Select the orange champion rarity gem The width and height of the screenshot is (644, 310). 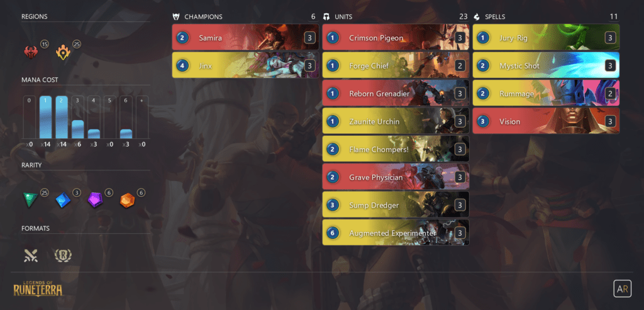127,200
